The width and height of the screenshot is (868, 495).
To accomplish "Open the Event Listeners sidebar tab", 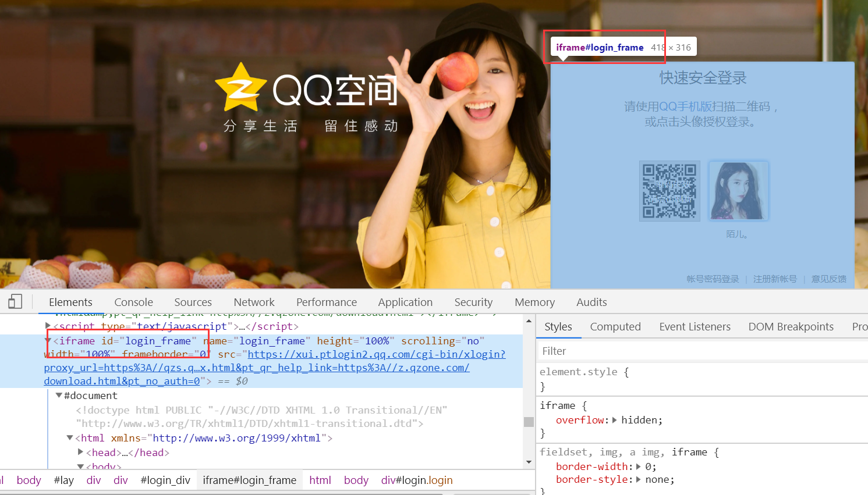I will tap(695, 327).
